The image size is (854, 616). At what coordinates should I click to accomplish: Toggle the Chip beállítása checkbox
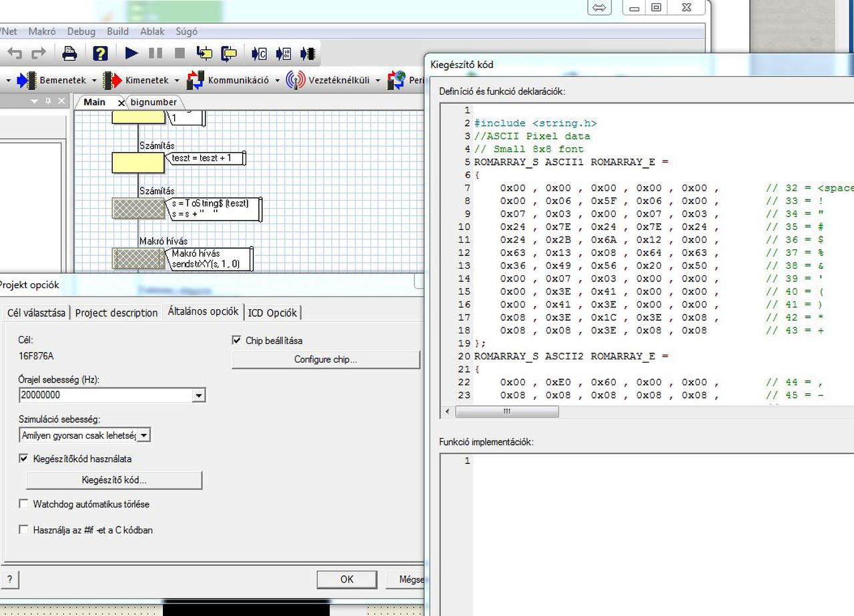coord(237,341)
